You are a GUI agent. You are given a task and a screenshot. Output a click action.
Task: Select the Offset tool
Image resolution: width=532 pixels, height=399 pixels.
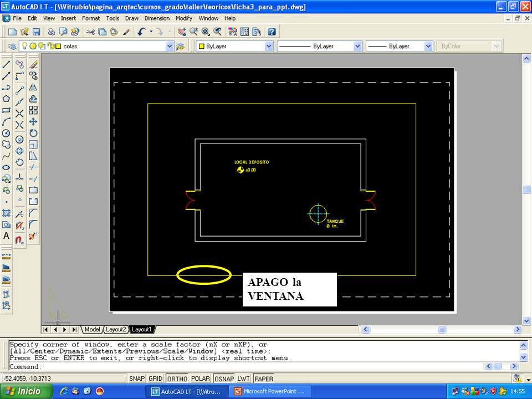pyautogui.click(x=33, y=99)
